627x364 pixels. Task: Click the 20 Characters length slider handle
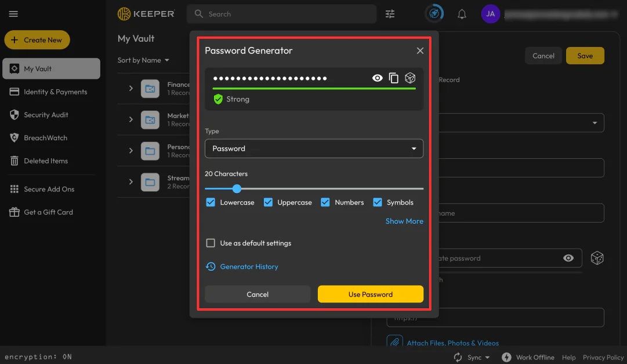click(x=237, y=188)
